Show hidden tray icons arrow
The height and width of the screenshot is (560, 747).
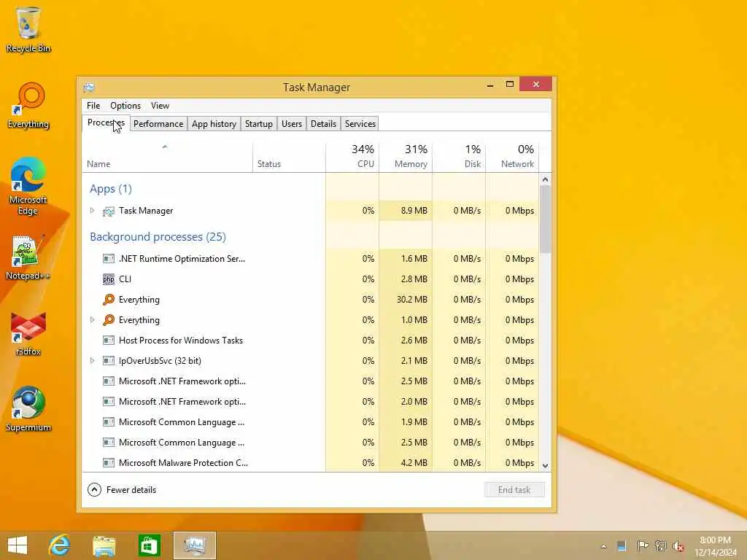tap(603, 546)
